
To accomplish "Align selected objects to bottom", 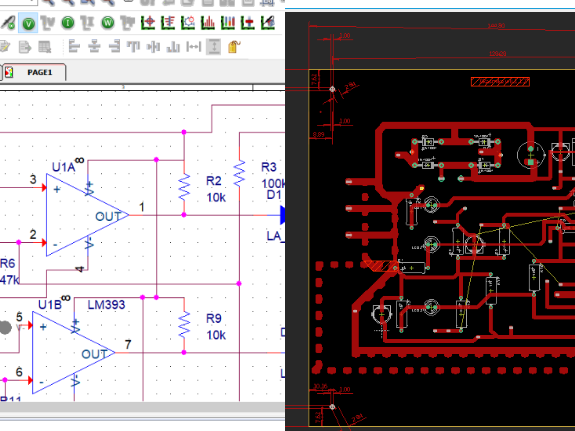I will click(173, 47).
